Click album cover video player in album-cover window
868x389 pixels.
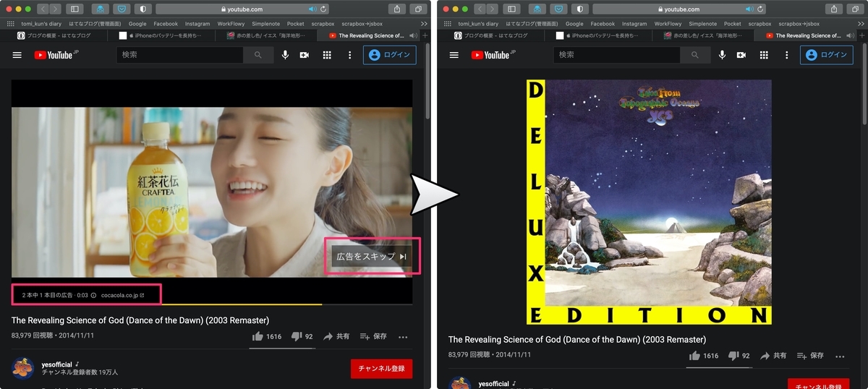[649, 202]
